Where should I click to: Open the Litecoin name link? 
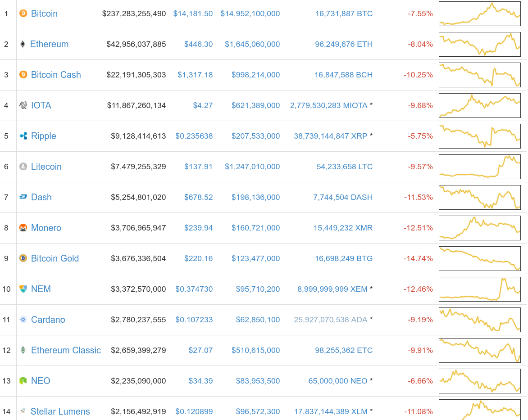pos(46,167)
